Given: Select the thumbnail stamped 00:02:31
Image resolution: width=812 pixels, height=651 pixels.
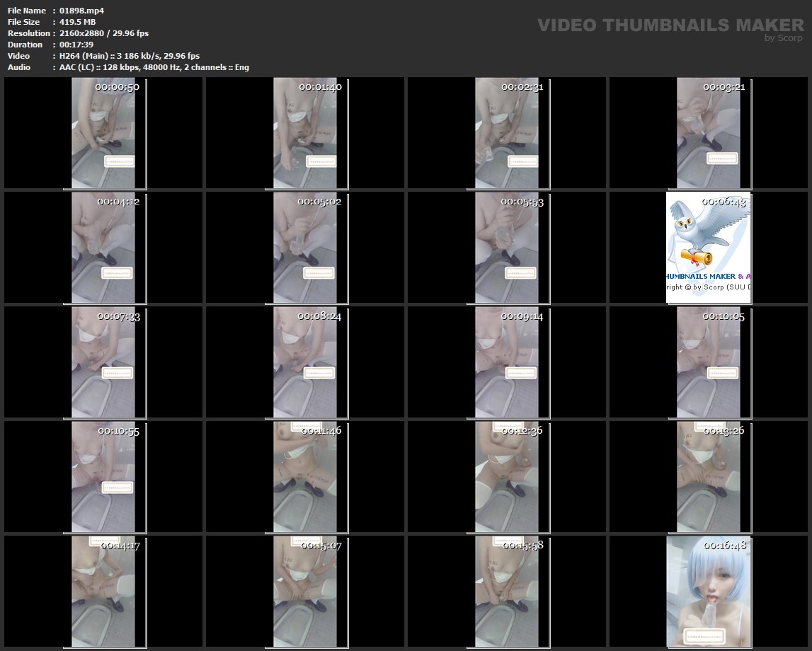Looking at the screenshot, I should click(506, 133).
